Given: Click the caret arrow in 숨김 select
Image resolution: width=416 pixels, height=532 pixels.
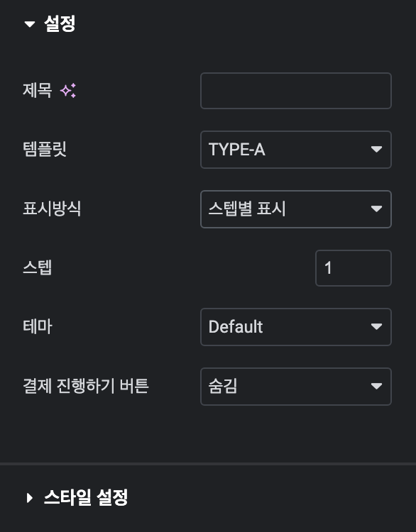Looking at the screenshot, I should [376, 386].
